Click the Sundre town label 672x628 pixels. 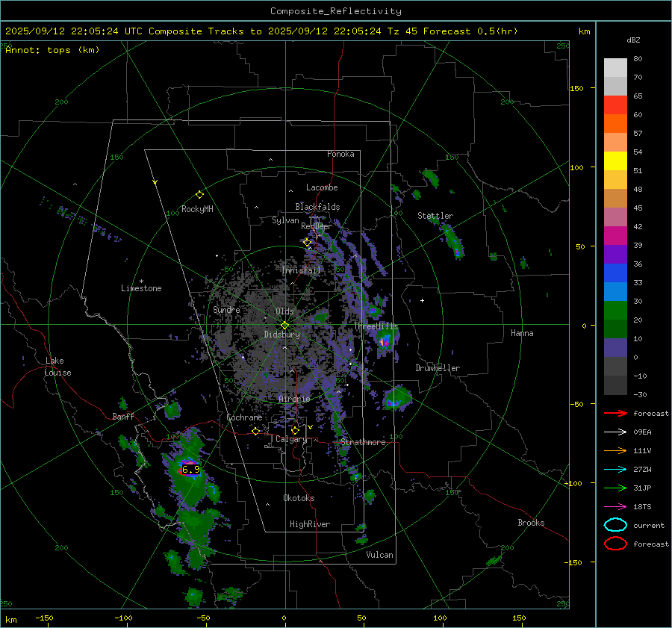[x=226, y=309]
